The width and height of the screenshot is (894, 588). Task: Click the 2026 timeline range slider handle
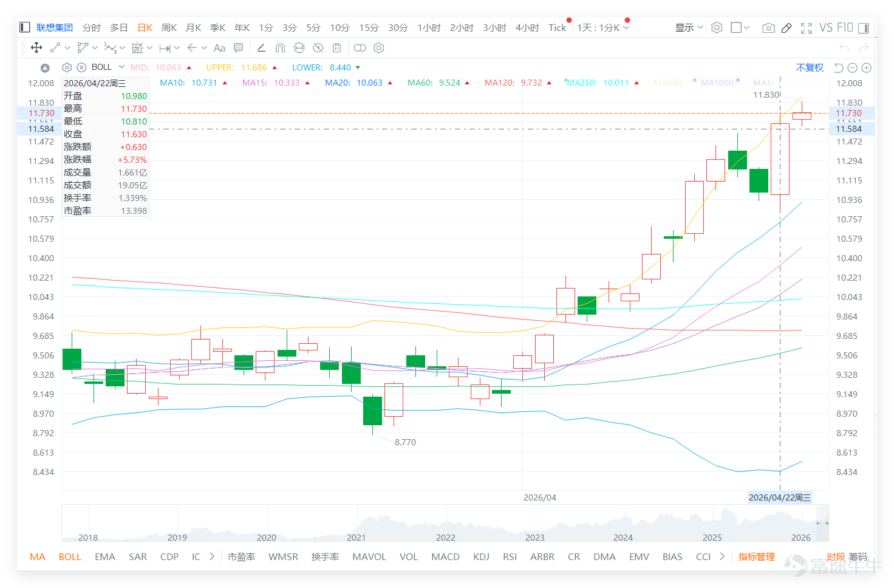tap(822, 522)
